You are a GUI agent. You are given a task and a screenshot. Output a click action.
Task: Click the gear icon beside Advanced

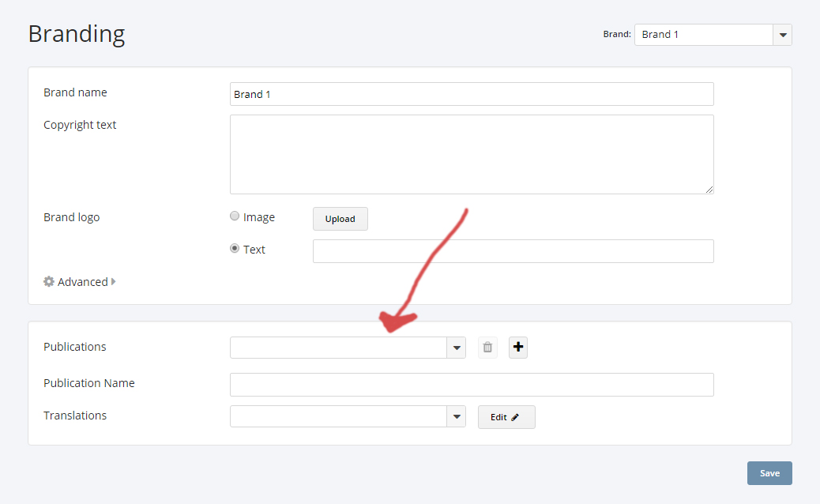(x=49, y=282)
